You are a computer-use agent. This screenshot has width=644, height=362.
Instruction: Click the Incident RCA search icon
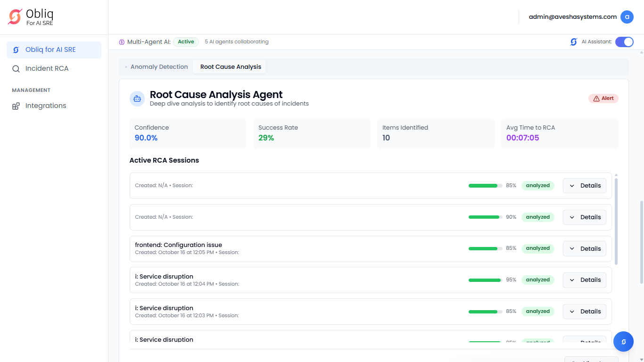(16, 69)
